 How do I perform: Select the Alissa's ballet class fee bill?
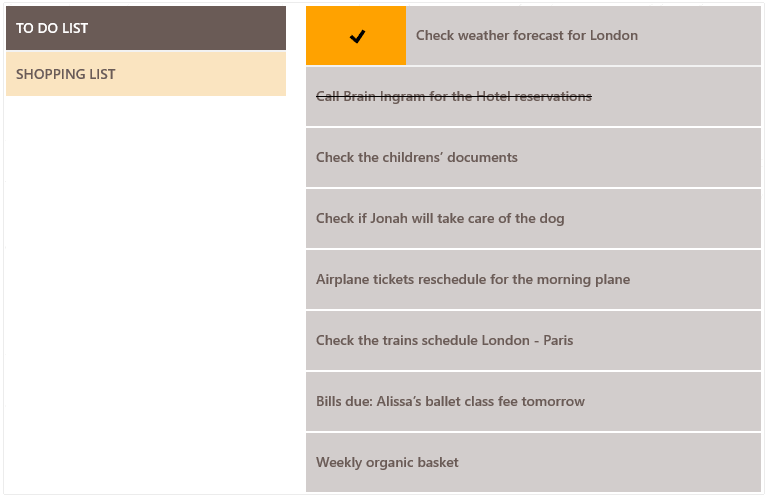coord(450,402)
